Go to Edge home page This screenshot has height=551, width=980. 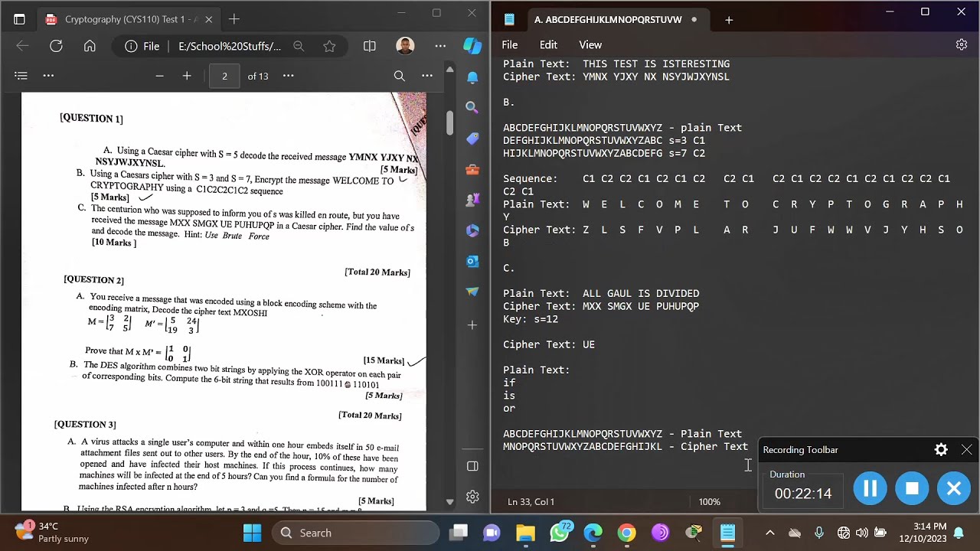point(90,46)
